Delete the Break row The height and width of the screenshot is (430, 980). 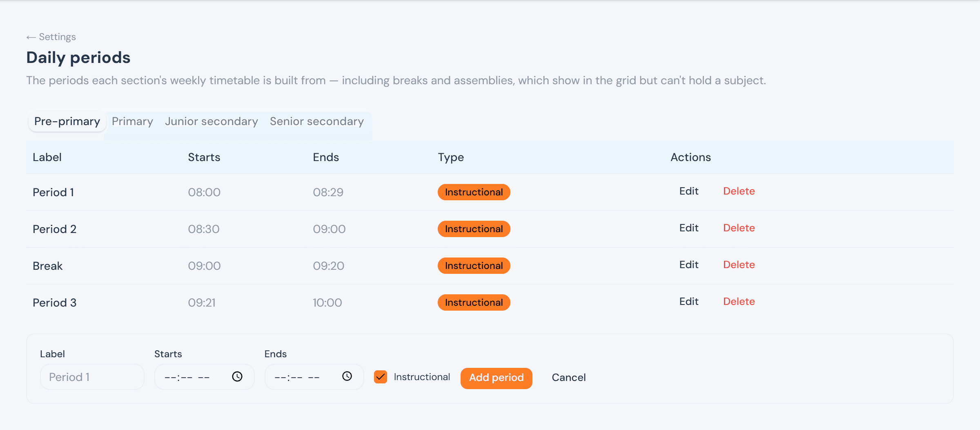coord(739,265)
